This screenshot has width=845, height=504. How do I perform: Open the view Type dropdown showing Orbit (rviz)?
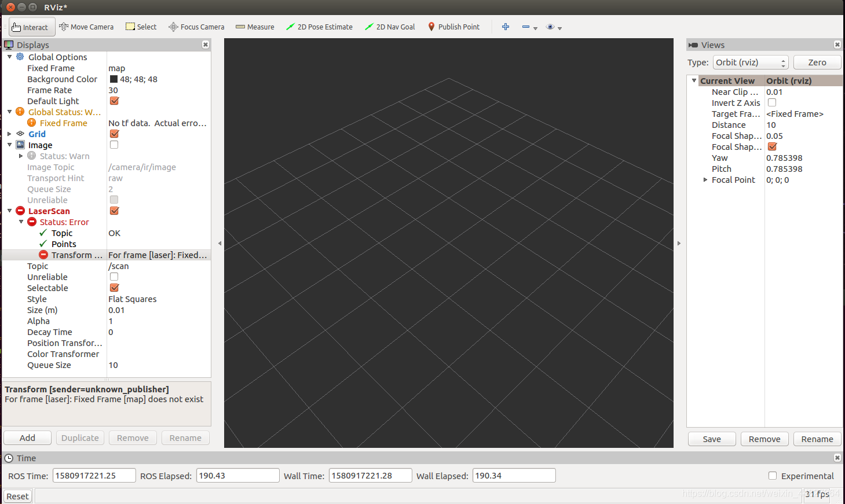tap(751, 62)
